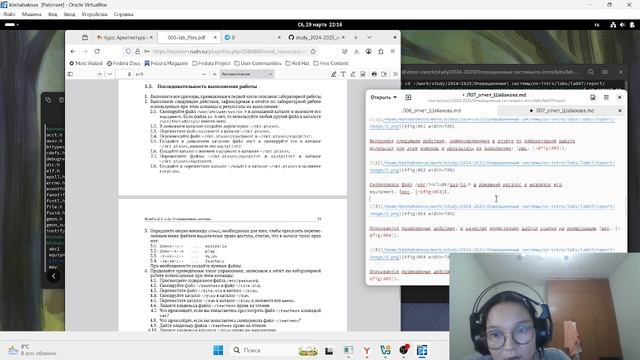Open text editor hamburger menu
The width and height of the screenshot is (640, 360).
tap(606, 98)
